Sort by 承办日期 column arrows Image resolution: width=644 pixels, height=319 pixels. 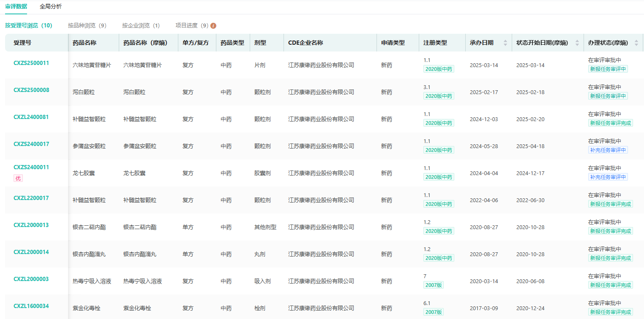coord(505,43)
